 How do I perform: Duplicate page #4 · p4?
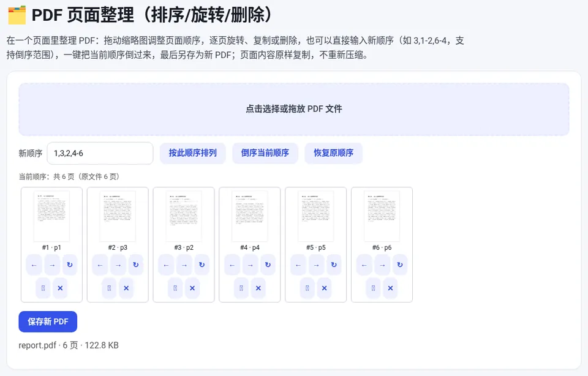pyautogui.click(x=241, y=288)
